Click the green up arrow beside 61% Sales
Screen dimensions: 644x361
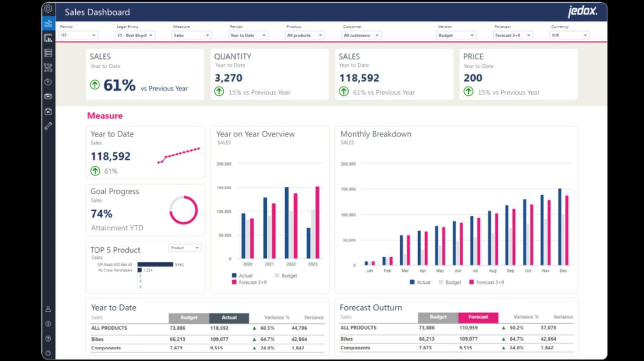(95, 85)
